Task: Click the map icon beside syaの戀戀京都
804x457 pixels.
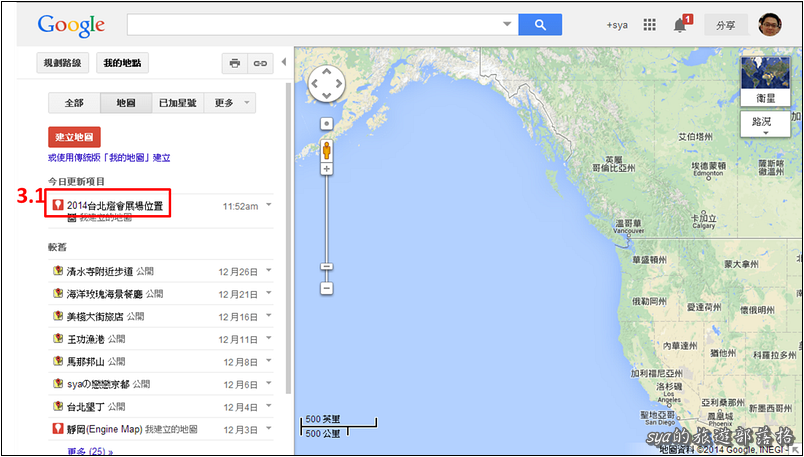Action: (x=58, y=383)
